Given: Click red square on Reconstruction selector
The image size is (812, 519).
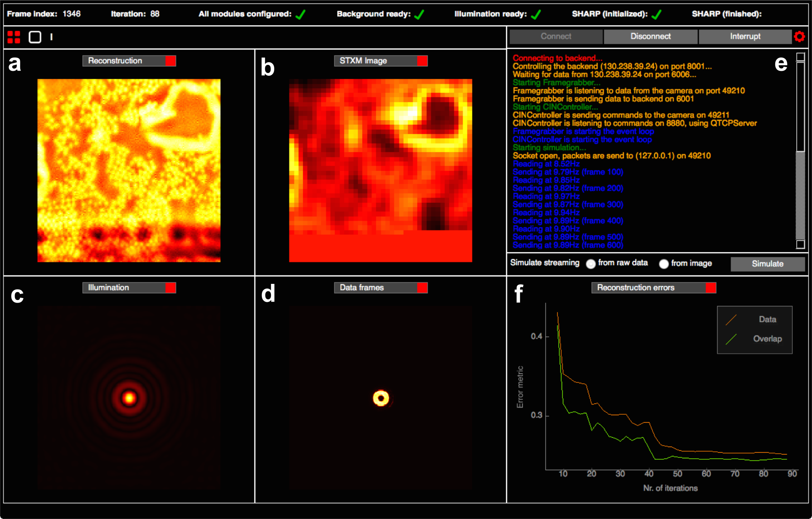Looking at the screenshot, I should [170, 61].
